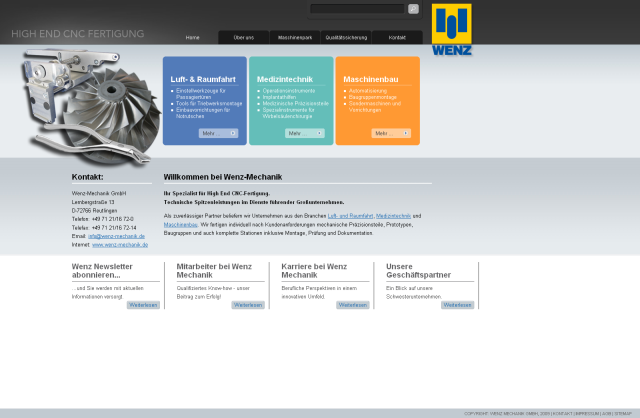Click the Tools für Triebwerksmontage bullet

209,104
